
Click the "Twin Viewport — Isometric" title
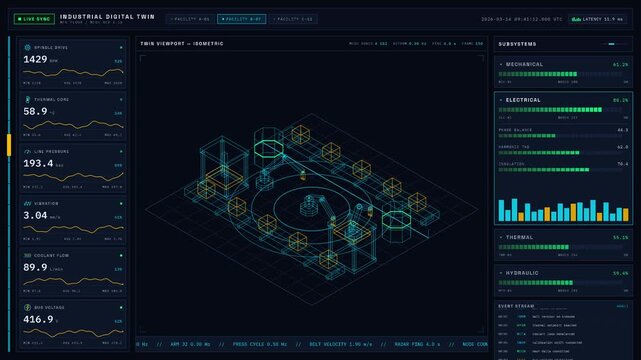pos(182,44)
